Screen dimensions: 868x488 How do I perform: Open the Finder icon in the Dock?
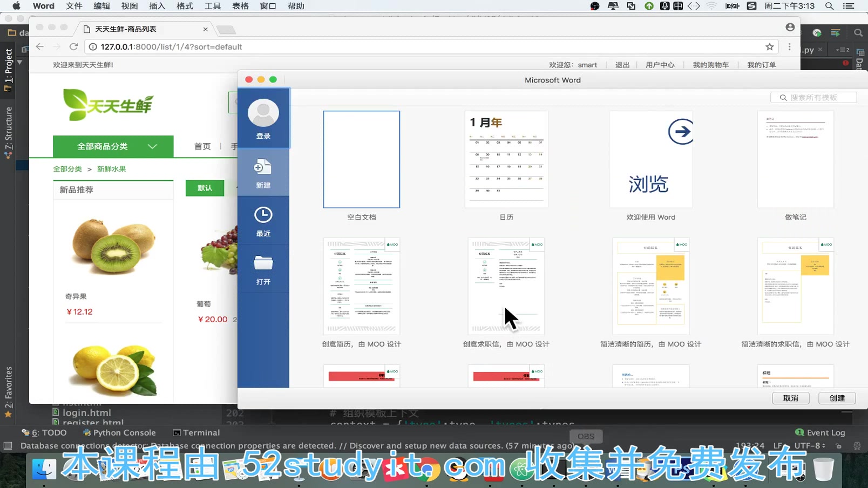(44, 469)
